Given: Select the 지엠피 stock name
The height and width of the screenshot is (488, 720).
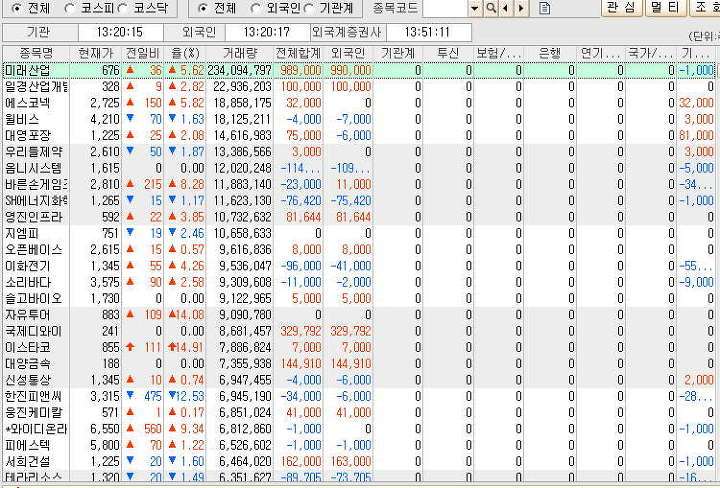Looking at the screenshot, I should [x=22, y=233].
